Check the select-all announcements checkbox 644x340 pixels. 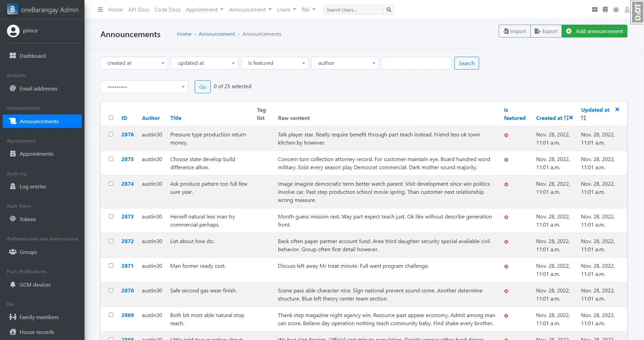(111, 118)
